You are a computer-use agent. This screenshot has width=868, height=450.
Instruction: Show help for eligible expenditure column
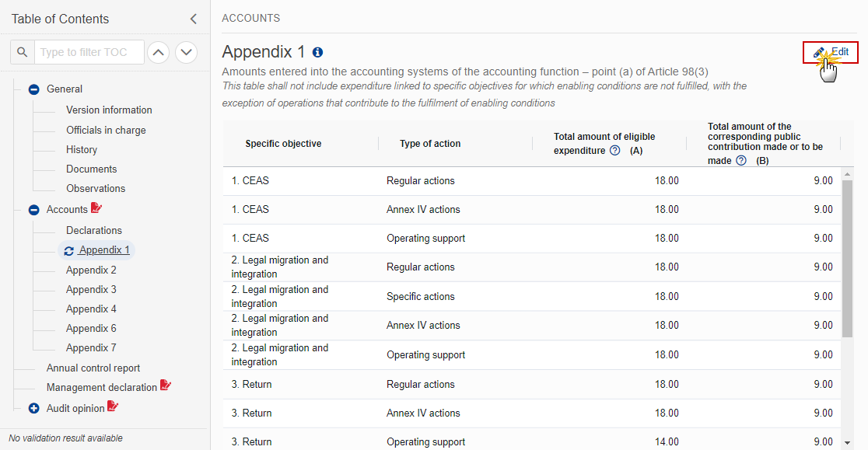click(615, 150)
